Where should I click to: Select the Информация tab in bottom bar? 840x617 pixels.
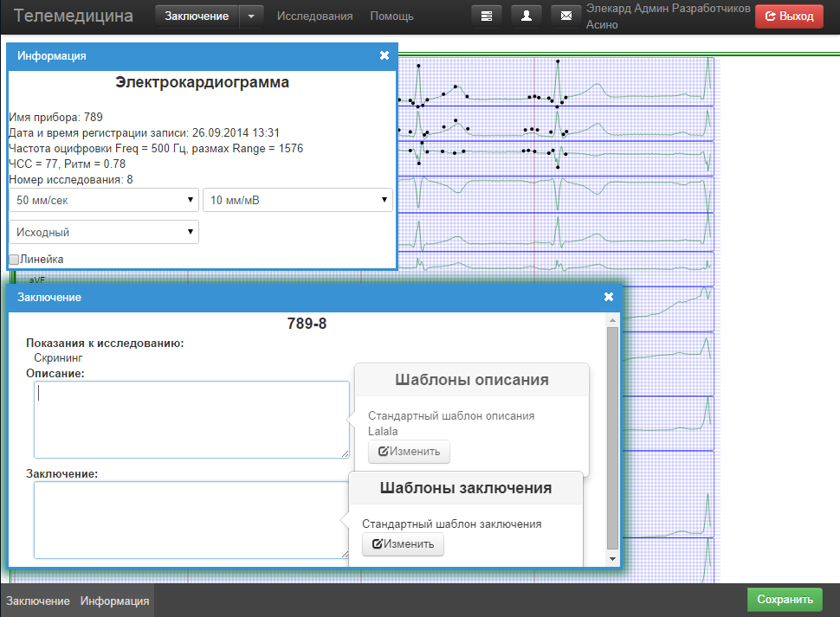click(114, 601)
